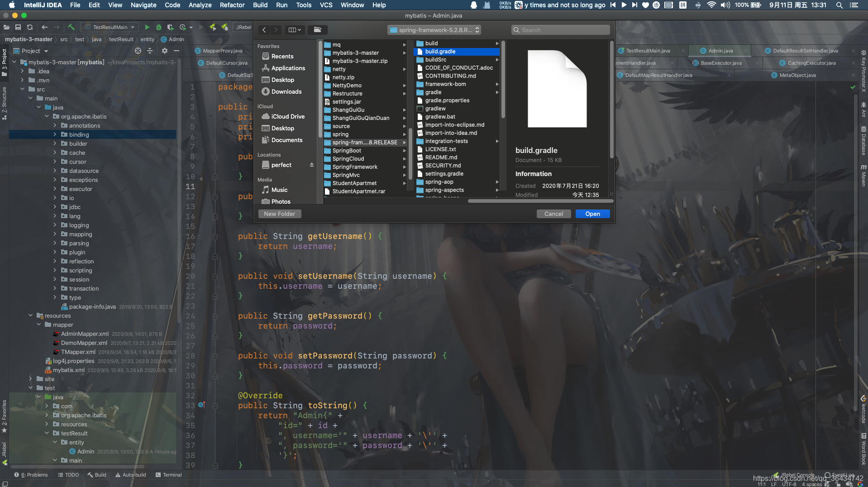
Task: Select README.md in file list
Action: pyautogui.click(x=441, y=158)
